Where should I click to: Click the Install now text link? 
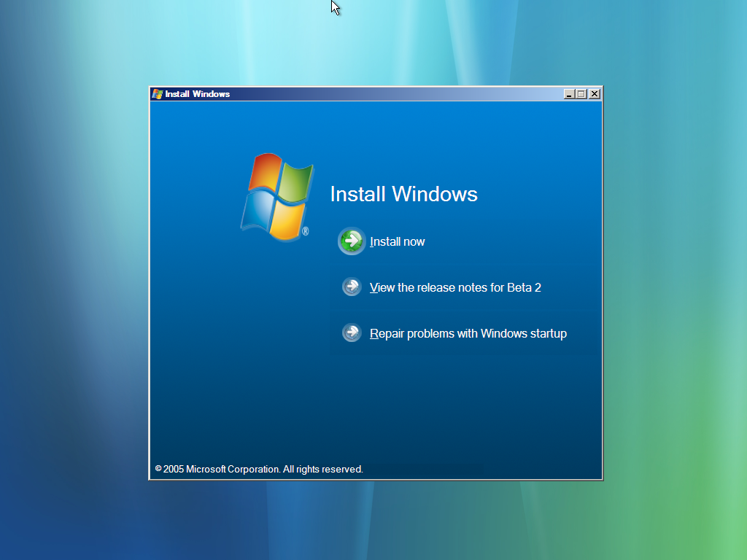(398, 242)
